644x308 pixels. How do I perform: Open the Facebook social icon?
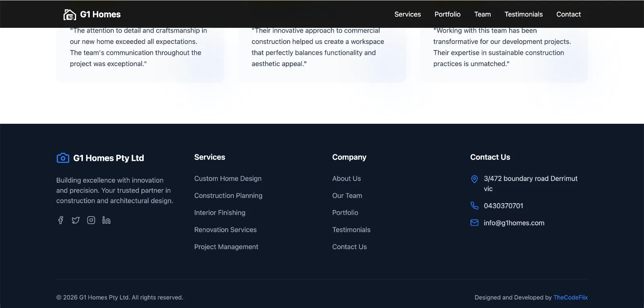pyautogui.click(x=60, y=220)
